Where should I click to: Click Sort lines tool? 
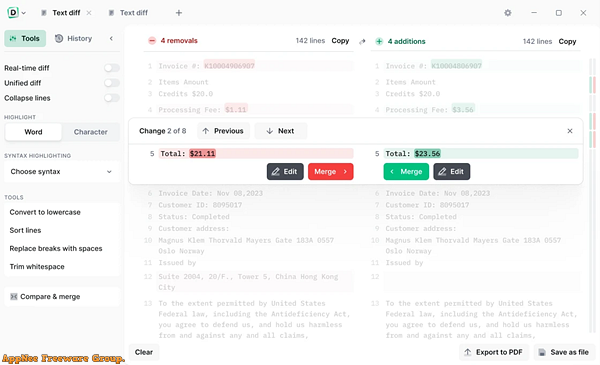(25, 230)
